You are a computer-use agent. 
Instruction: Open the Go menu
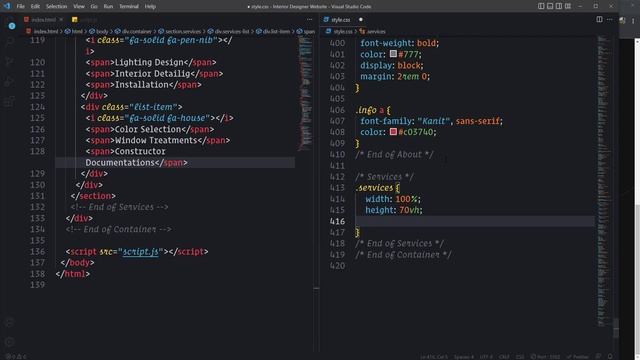click(94, 6)
